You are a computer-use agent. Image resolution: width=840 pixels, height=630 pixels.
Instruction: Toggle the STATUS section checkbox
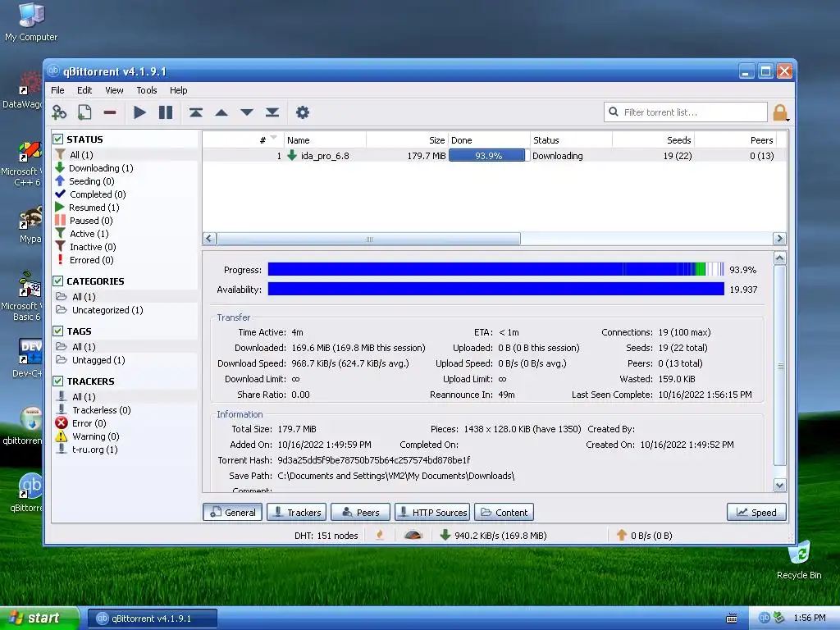coord(58,139)
